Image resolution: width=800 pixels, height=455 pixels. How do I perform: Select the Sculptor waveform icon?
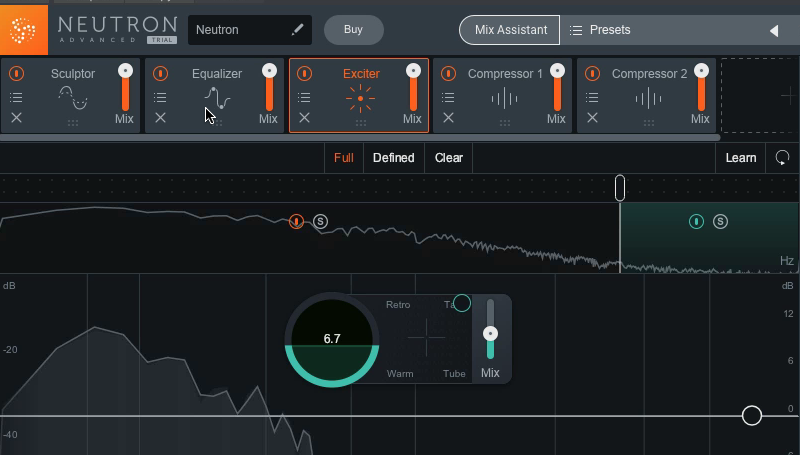coord(72,97)
